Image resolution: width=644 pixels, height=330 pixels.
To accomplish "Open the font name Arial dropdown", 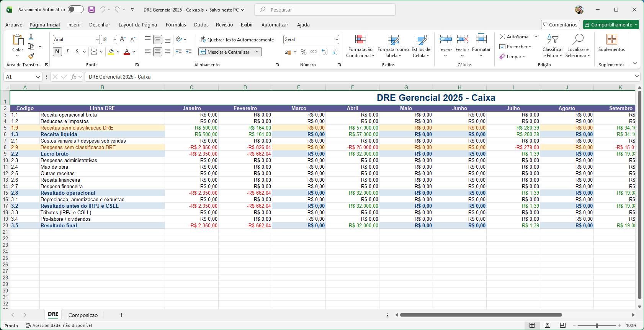I will click(x=97, y=39).
